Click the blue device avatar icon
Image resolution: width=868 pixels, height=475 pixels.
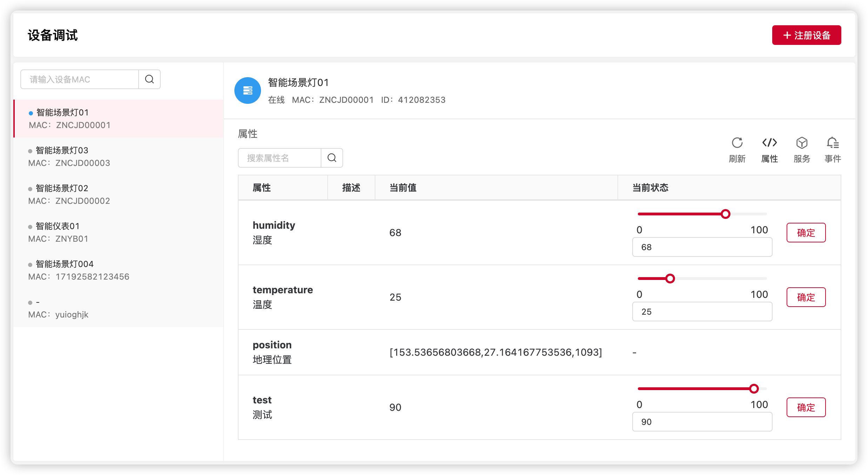pyautogui.click(x=248, y=91)
